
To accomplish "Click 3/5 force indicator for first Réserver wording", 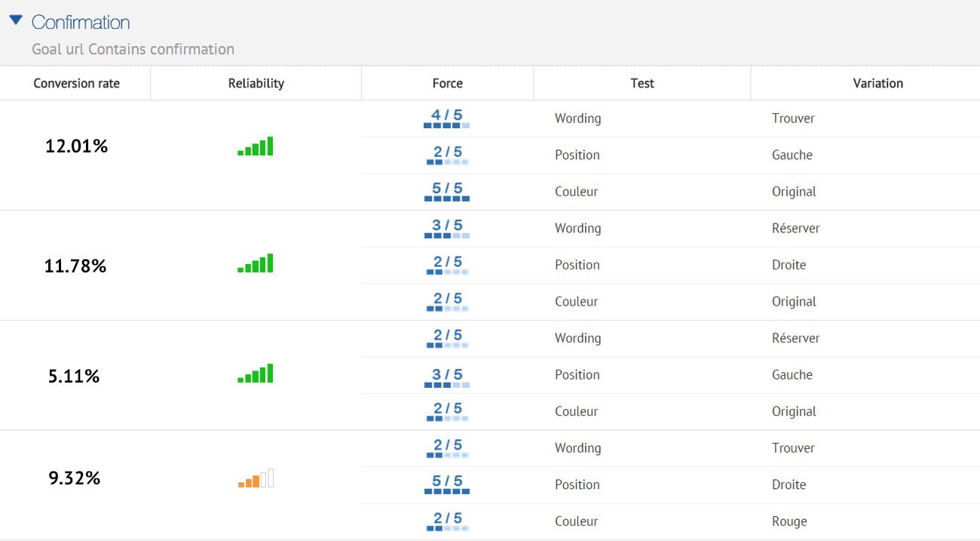I will coord(447,229).
